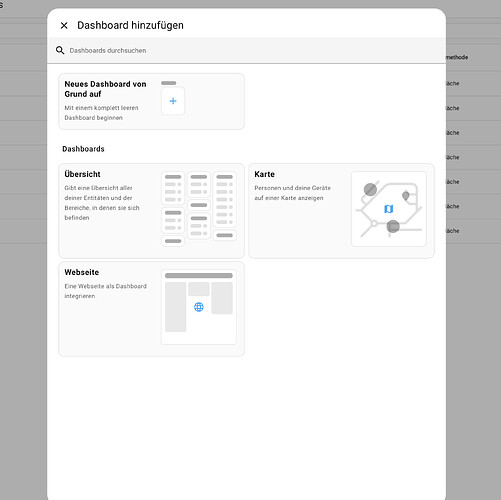Viewport: 501px width, 500px height.
Task: Click 'Eine Webseite als Dashboard integrieren' text
Action: [105, 291]
